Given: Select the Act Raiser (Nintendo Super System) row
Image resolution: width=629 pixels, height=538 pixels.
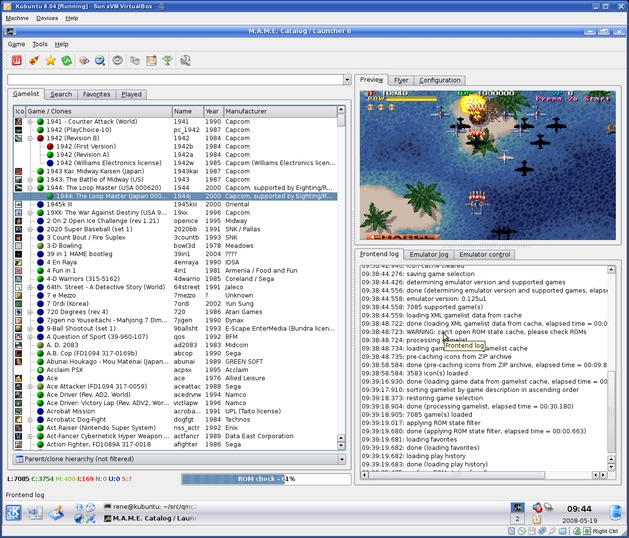Looking at the screenshot, I should click(x=175, y=428).
